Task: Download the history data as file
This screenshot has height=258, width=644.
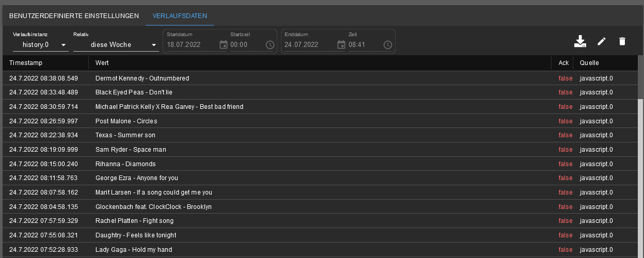Action: click(x=580, y=42)
